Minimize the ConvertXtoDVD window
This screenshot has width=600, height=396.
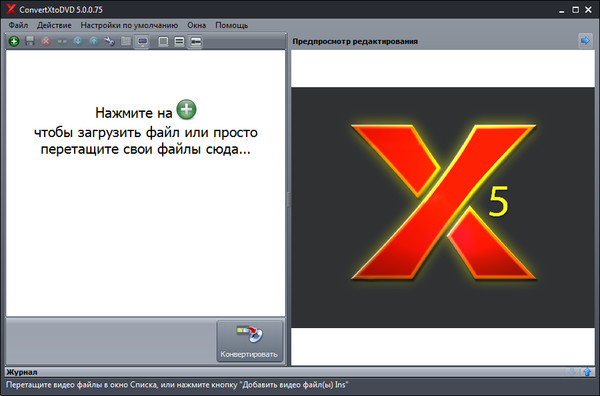(561, 11)
